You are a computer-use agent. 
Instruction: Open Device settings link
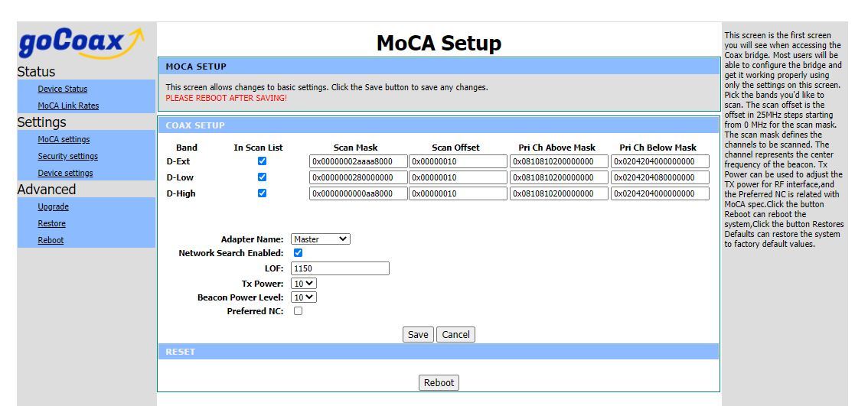pyautogui.click(x=65, y=173)
